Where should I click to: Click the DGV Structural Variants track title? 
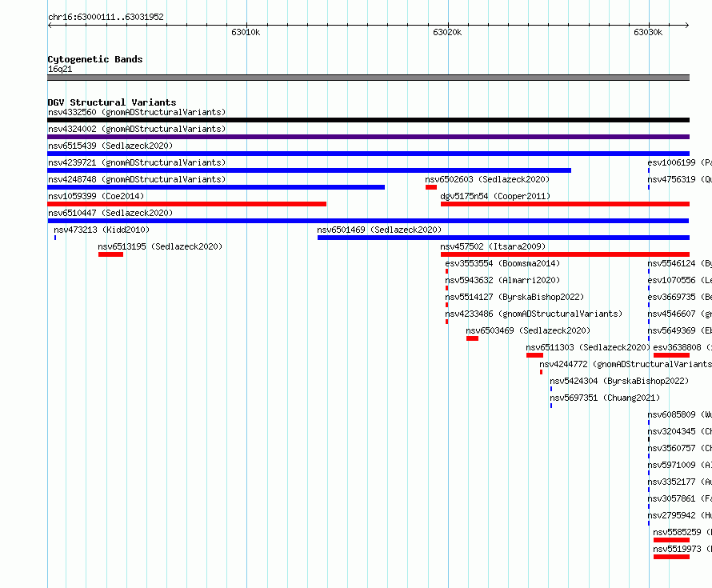112,102
